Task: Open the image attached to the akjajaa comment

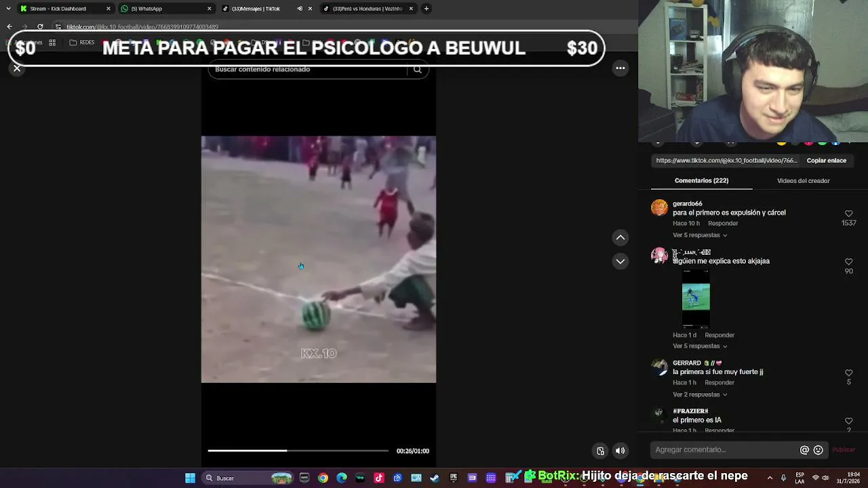Action: click(696, 298)
